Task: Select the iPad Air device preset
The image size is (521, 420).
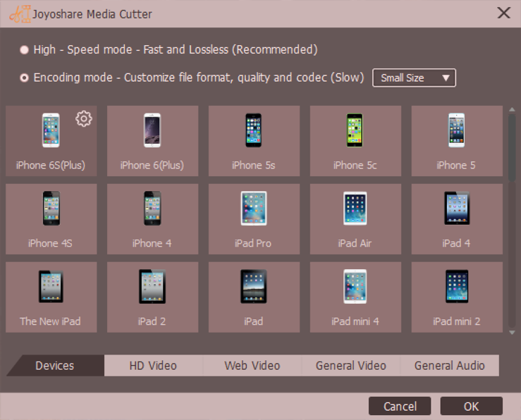Action: coord(355,219)
